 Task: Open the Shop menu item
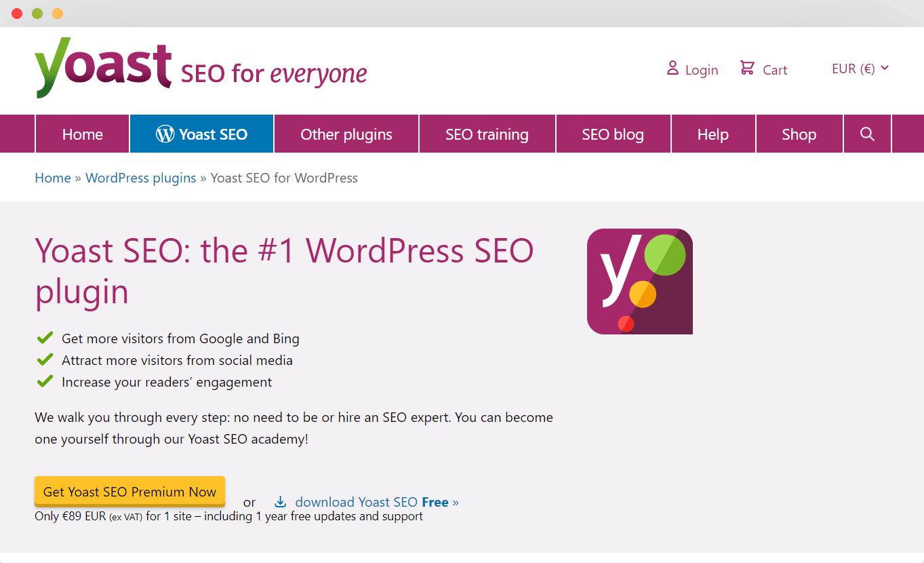[799, 134]
